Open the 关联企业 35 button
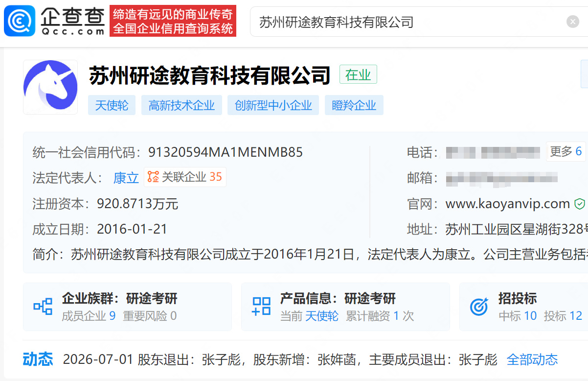 pyautogui.click(x=185, y=177)
